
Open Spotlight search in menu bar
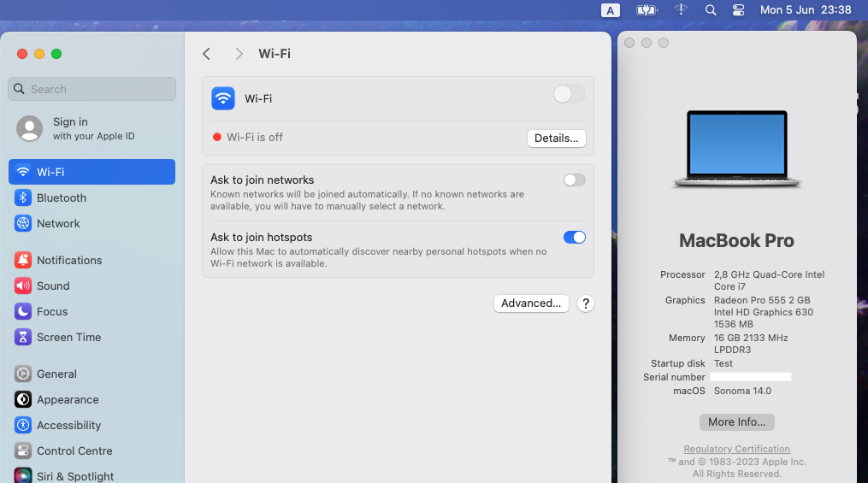click(x=711, y=10)
